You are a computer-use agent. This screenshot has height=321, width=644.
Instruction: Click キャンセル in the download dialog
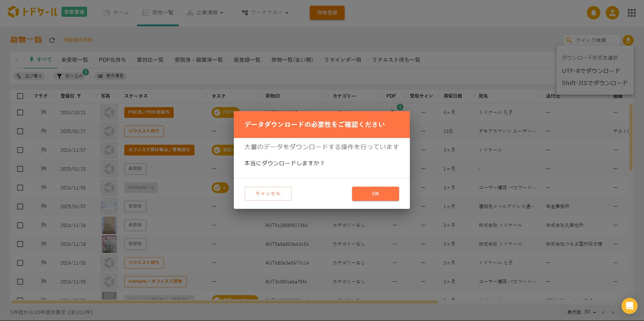tap(268, 194)
